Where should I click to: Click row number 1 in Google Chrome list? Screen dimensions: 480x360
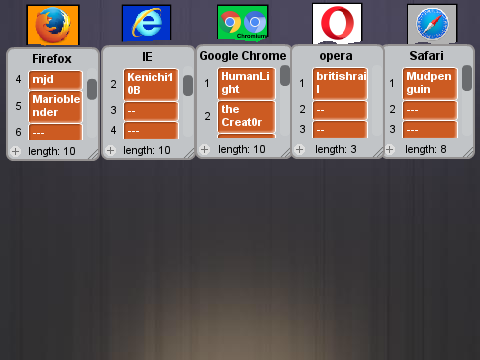[207, 83]
